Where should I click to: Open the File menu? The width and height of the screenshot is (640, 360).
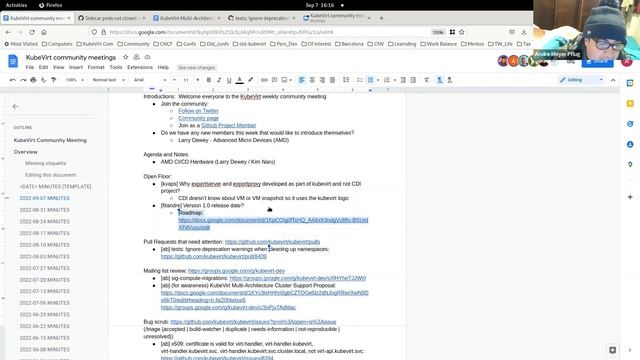point(30,67)
